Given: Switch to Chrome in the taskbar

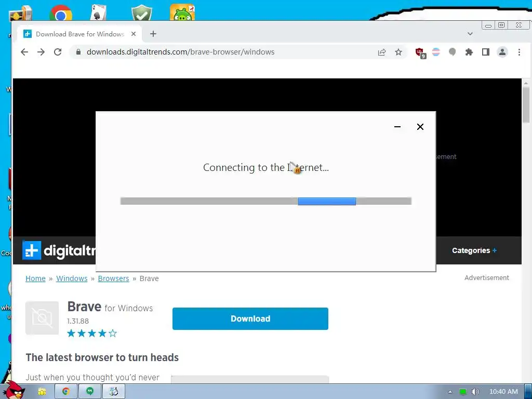Looking at the screenshot, I should click(x=66, y=392).
